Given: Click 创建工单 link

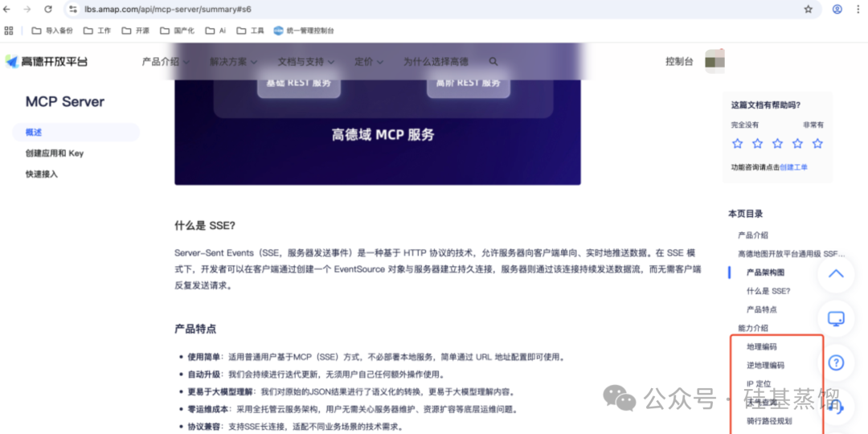Looking at the screenshot, I should pyautogui.click(x=794, y=166).
